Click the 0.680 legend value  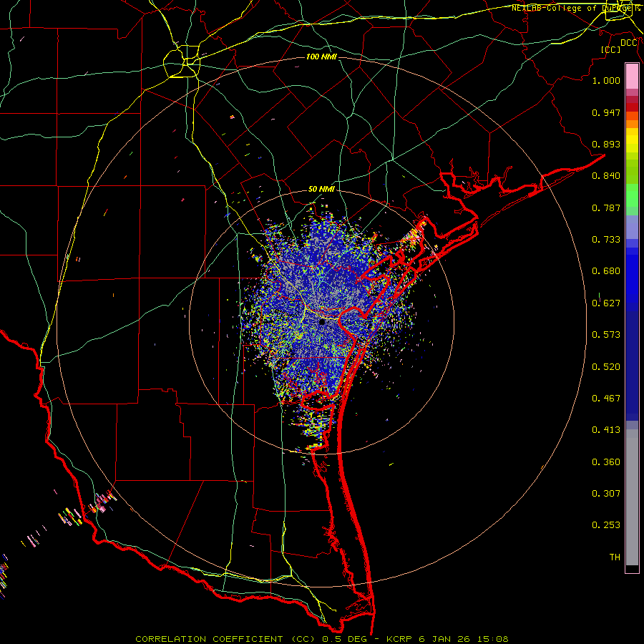point(606,271)
